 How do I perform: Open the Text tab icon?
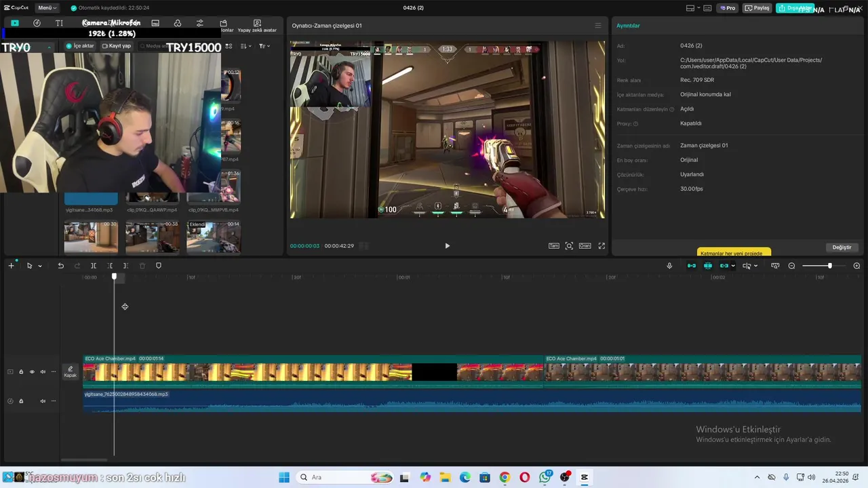tap(59, 23)
